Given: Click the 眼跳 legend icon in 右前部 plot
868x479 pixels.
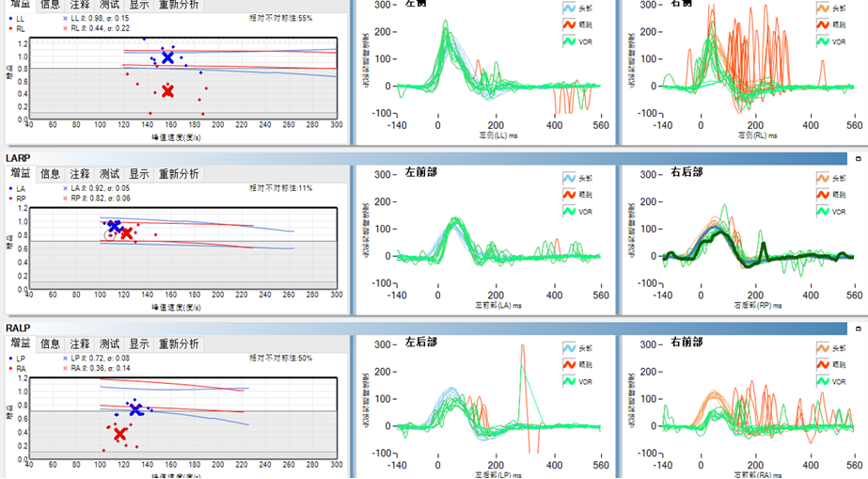Looking at the screenshot, I should [x=823, y=364].
